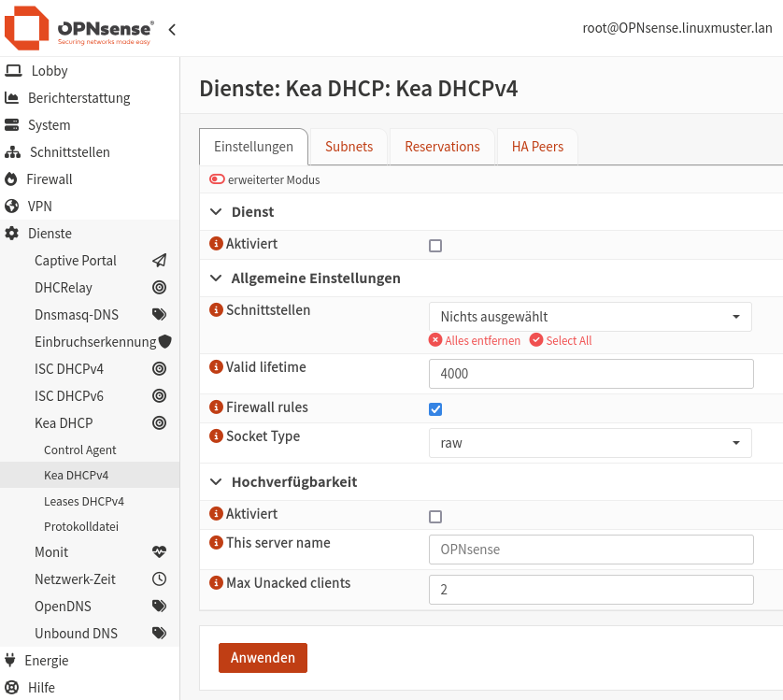The width and height of the screenshot is (783, 700).
Task: Show help for Max Unacked clients icon
Action: 216,582
